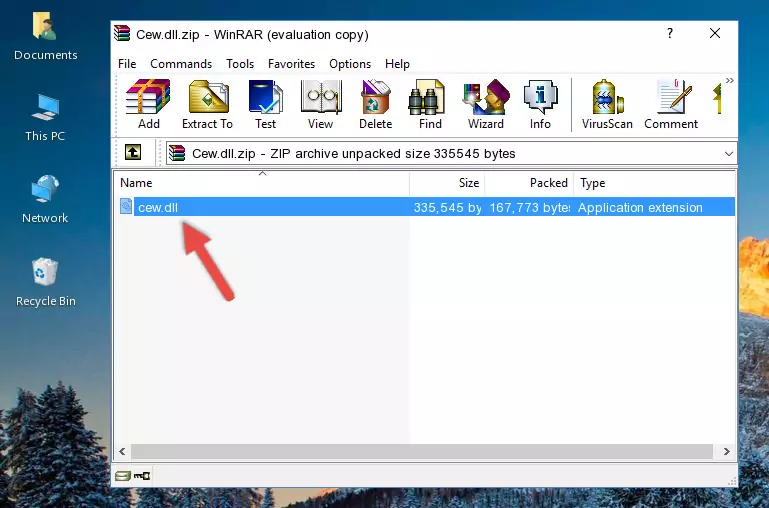Open the Tools menu
769x508 pixels.
tap(240, 64)
